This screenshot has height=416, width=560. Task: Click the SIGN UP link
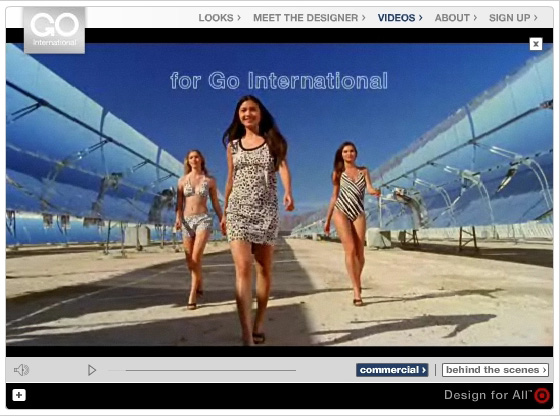pyautogui.click(x=513, y=17)
